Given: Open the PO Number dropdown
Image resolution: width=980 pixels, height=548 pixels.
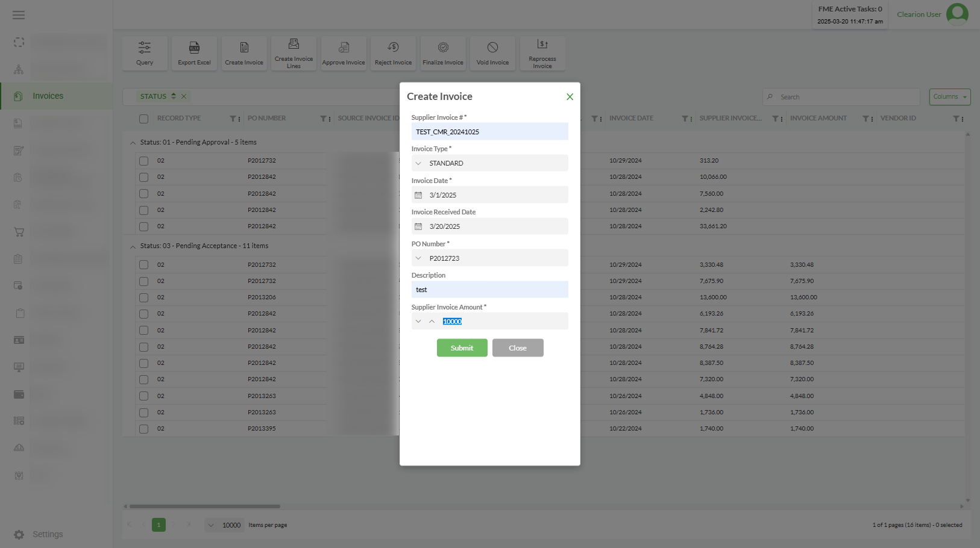Looking at the screenshot, I should 418,258.
